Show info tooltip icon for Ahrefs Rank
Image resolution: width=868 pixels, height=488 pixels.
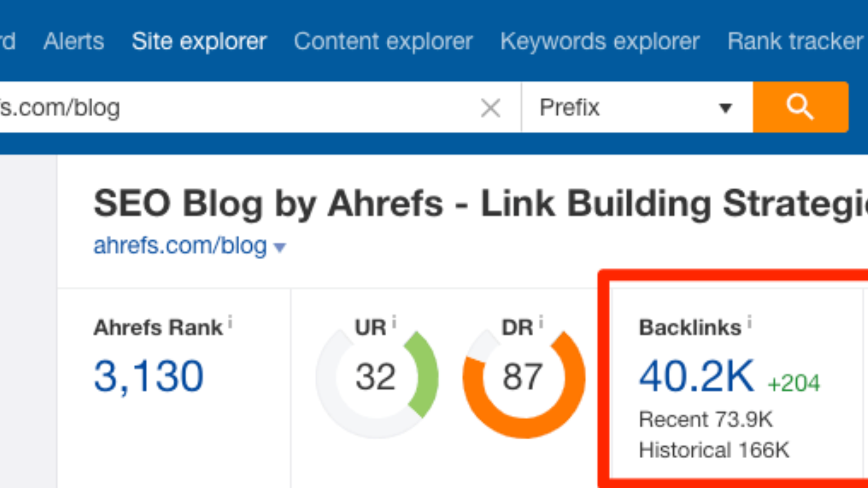click(x=230, y=323)
